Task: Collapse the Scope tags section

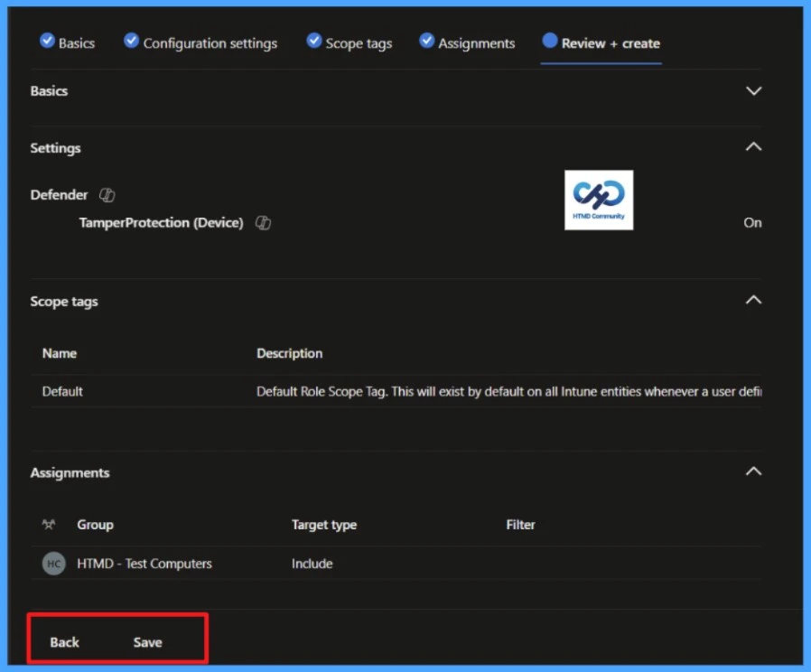Action: (x=753, y=299)
